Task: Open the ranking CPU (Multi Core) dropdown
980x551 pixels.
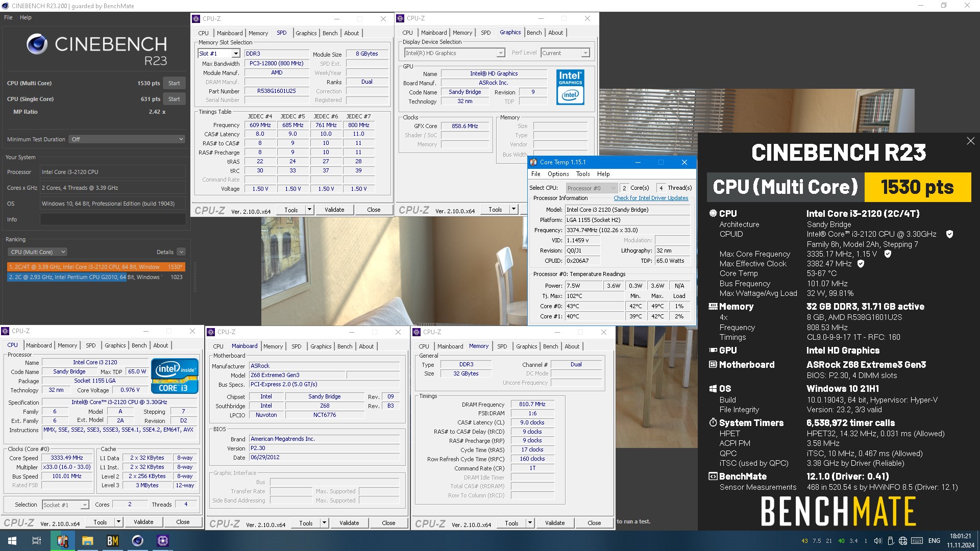Action: pyautogui.click(x=37, y=252)
